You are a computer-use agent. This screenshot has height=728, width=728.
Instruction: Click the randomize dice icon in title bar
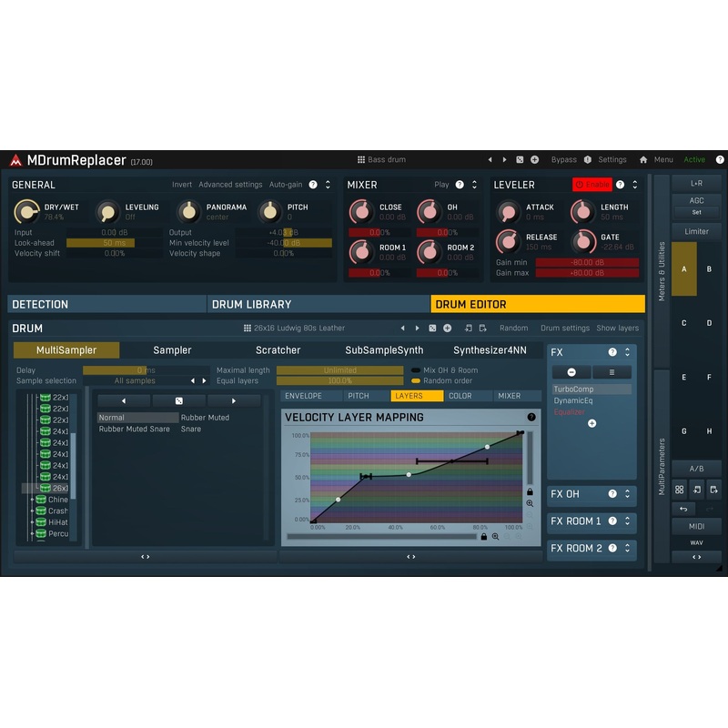pyautogui.click(x=520, y=160)
